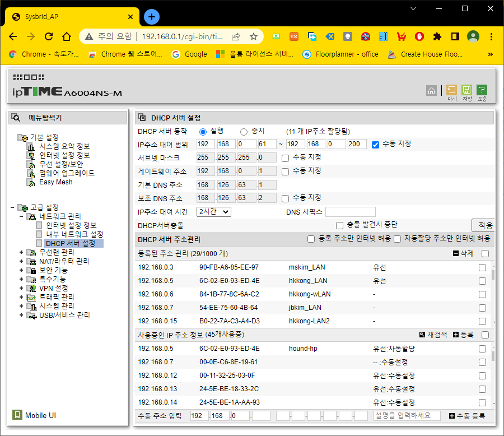
Task: Click the 메뉴탐색기 search icon
Action: [16, 118]
